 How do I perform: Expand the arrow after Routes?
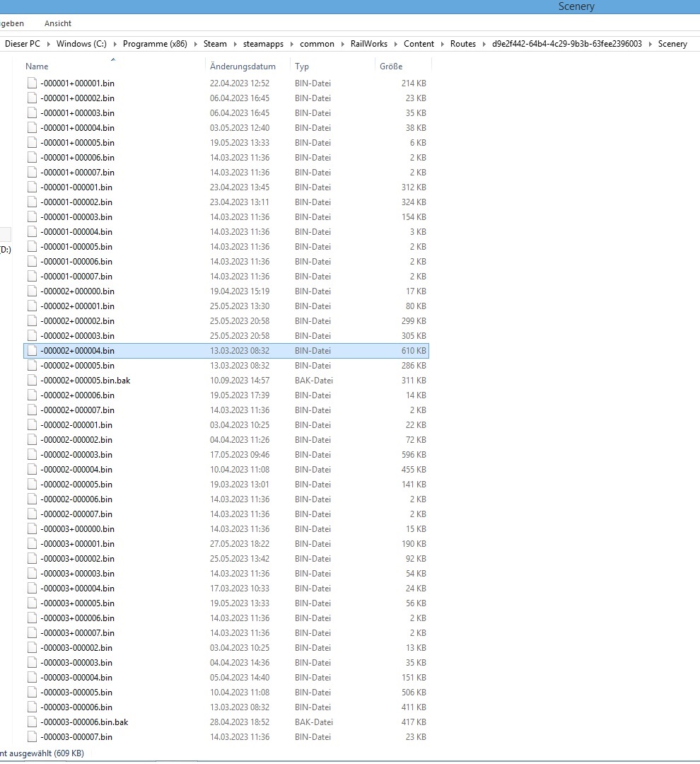(484, 44)
